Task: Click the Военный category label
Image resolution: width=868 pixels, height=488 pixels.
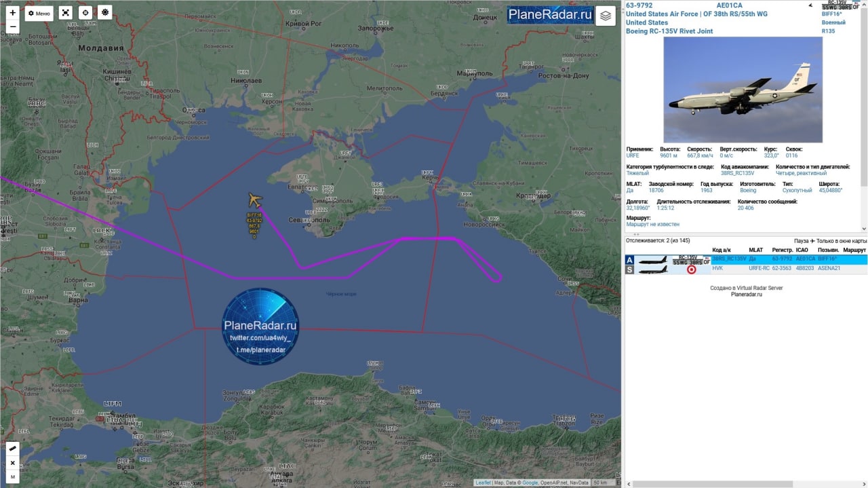Action: pos(833,22)
